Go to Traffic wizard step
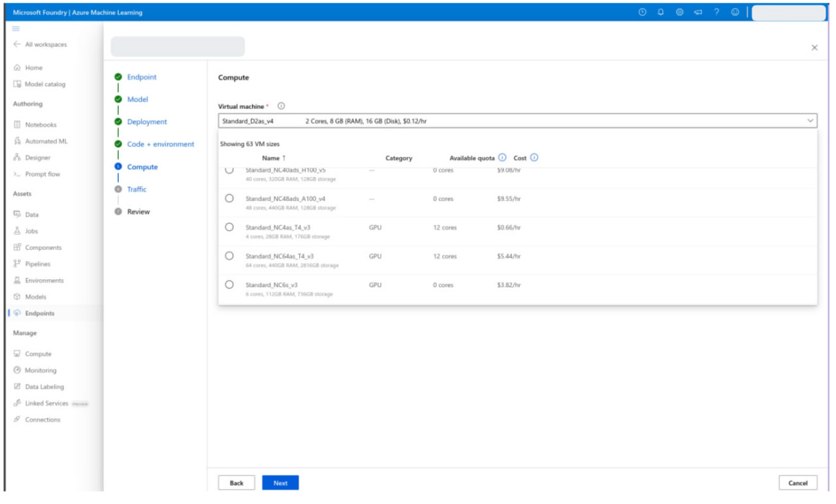836x504 pixels. pos(137,189)
